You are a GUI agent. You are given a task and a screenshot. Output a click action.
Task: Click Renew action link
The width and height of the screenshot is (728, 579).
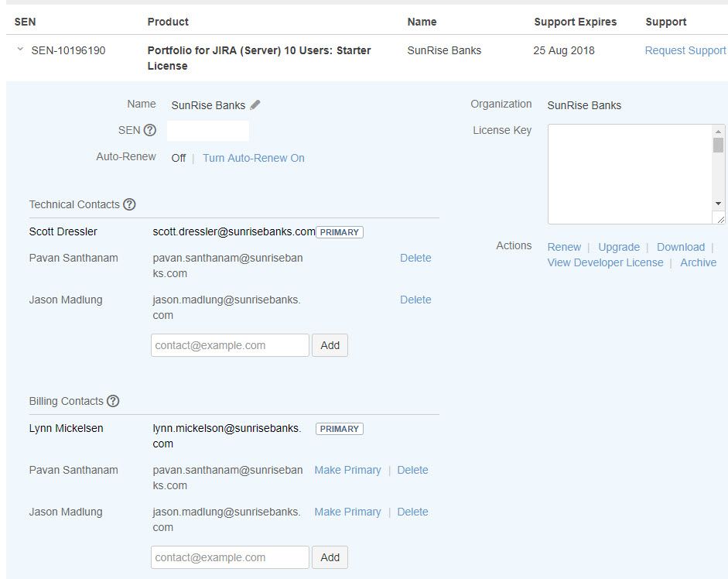coord(564,247)
